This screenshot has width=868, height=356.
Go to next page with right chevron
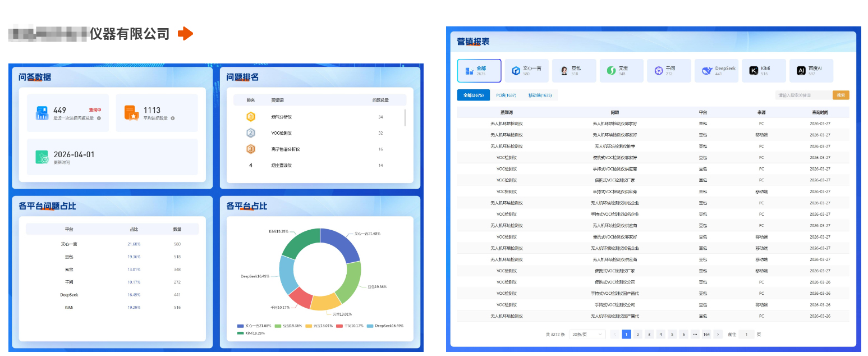click(718, 334)
